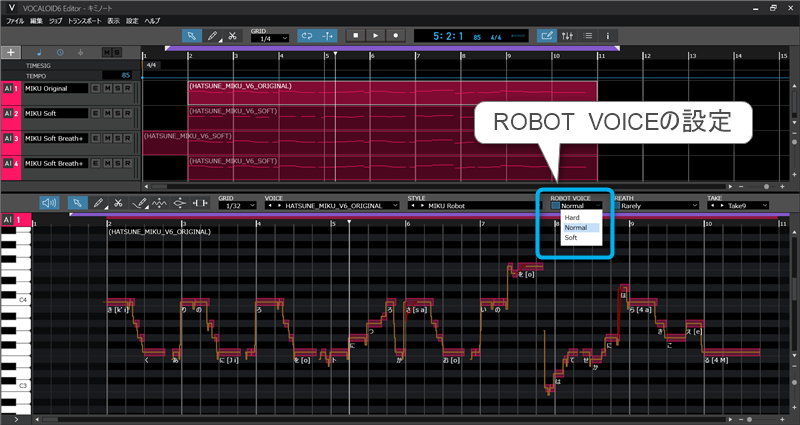Select the pencil tool in top toolbar
The image size is (800, 425).
point(212,36)
